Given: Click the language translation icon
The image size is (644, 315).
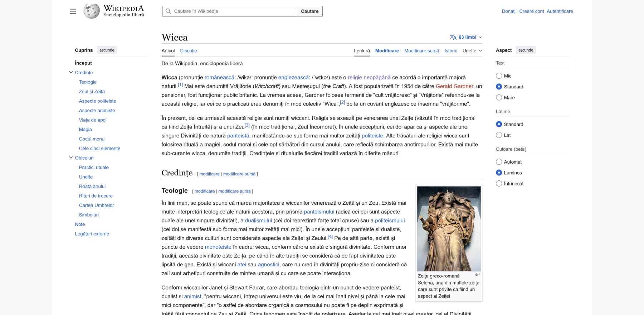Looking at the screenshot, I should coord(453,37).
